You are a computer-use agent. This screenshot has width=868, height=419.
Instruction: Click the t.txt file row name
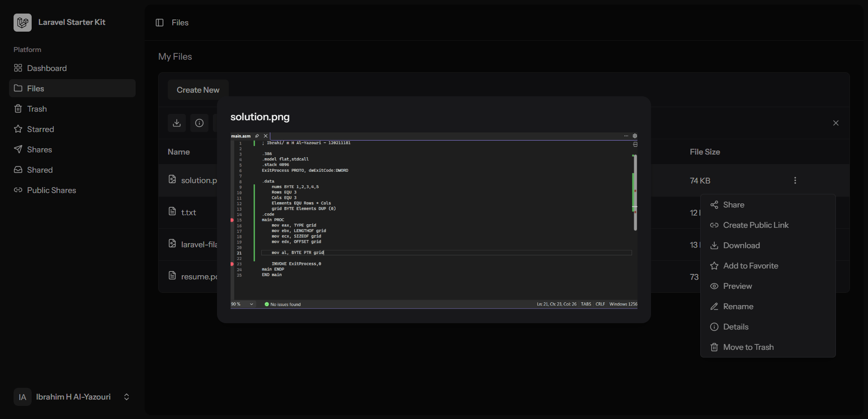(x=189, y=212)
